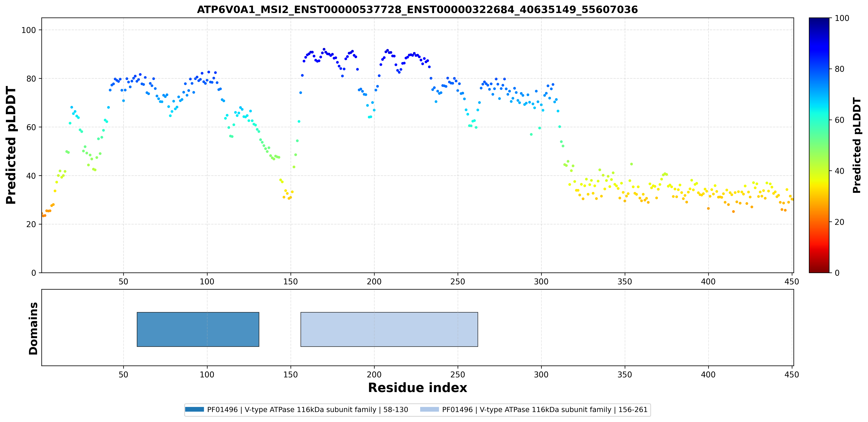Viewport: 868px width, 422px height.
Task: Click the colorbar tick label 0
Action: pyautogui.click(x=837, y=273)
